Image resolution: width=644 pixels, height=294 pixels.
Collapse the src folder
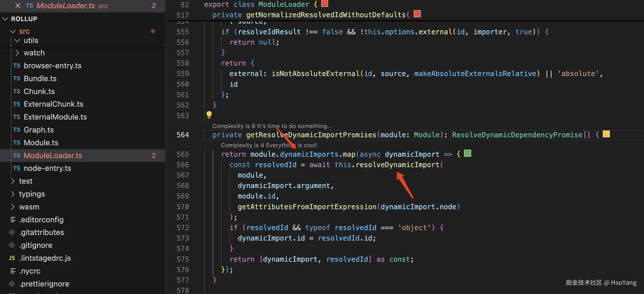(13, 31)
